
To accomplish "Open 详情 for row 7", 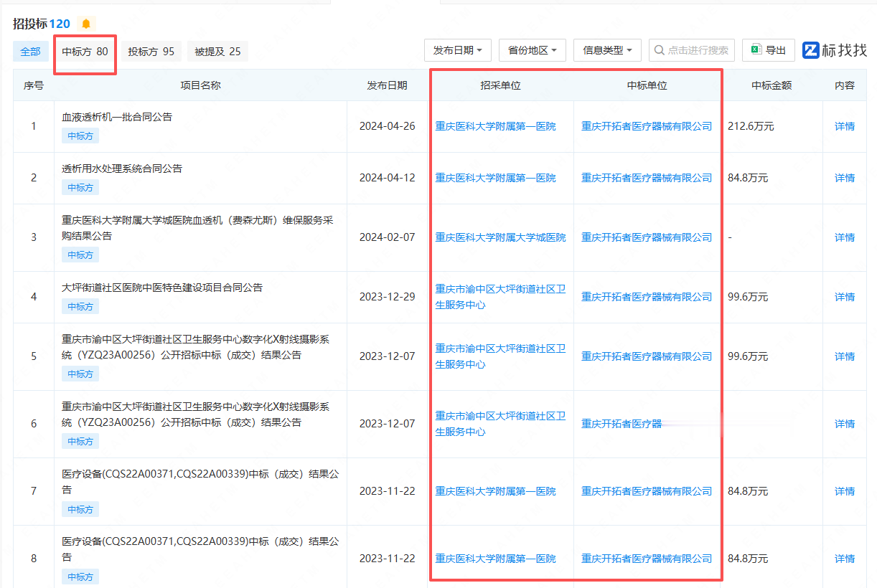I will tap(845, 491).
